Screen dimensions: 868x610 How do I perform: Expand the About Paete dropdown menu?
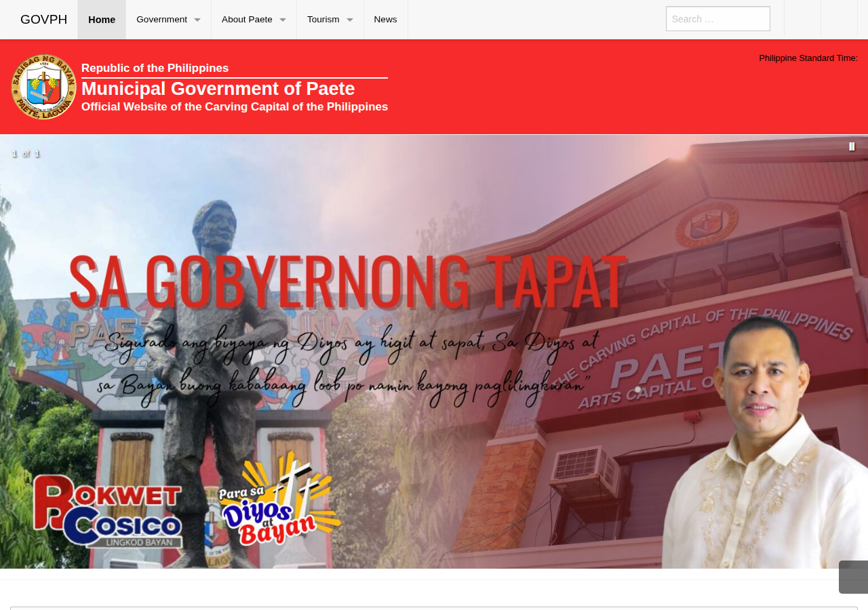click(x=254, y=20)
